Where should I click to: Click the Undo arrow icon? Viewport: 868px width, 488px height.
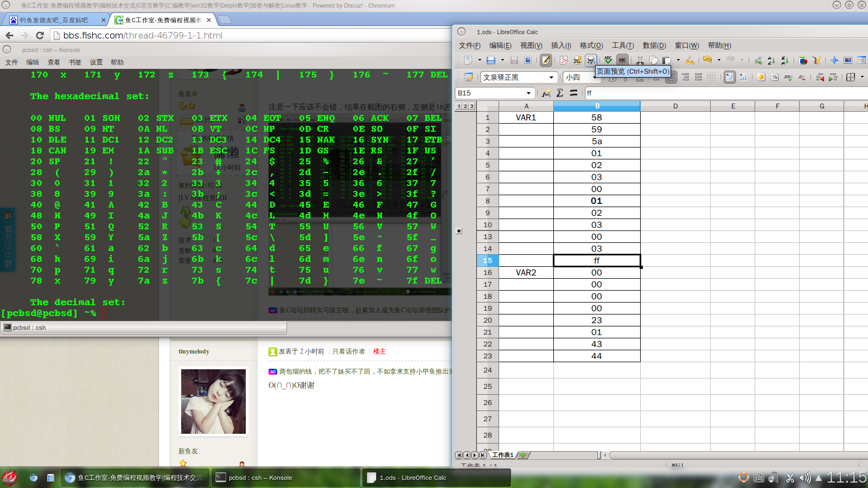(707, 60)
